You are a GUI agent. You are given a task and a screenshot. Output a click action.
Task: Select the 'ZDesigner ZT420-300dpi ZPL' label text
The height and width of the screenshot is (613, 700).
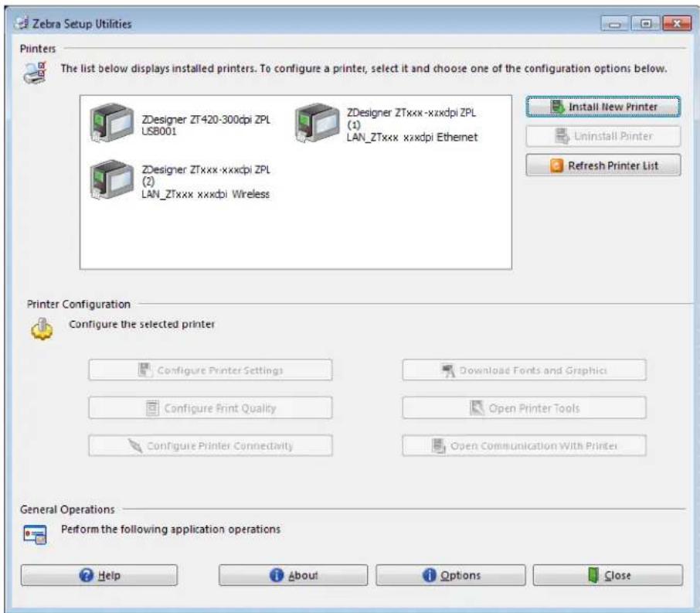pyautogui.click(x=206, y=119)
